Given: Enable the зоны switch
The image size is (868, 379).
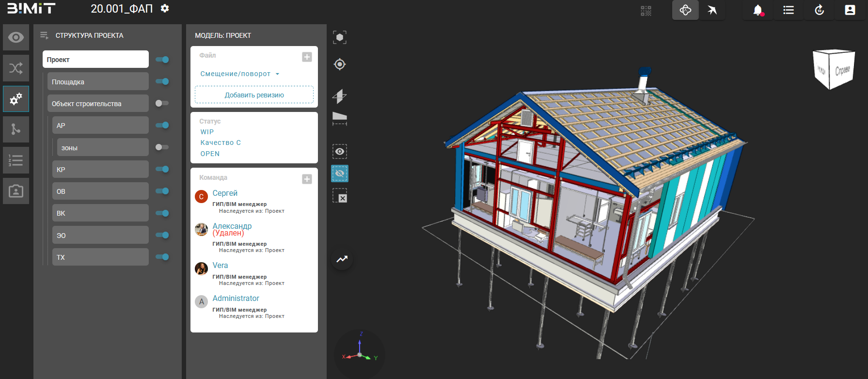Looking at the screenshot, I should [x=162, y=147].
